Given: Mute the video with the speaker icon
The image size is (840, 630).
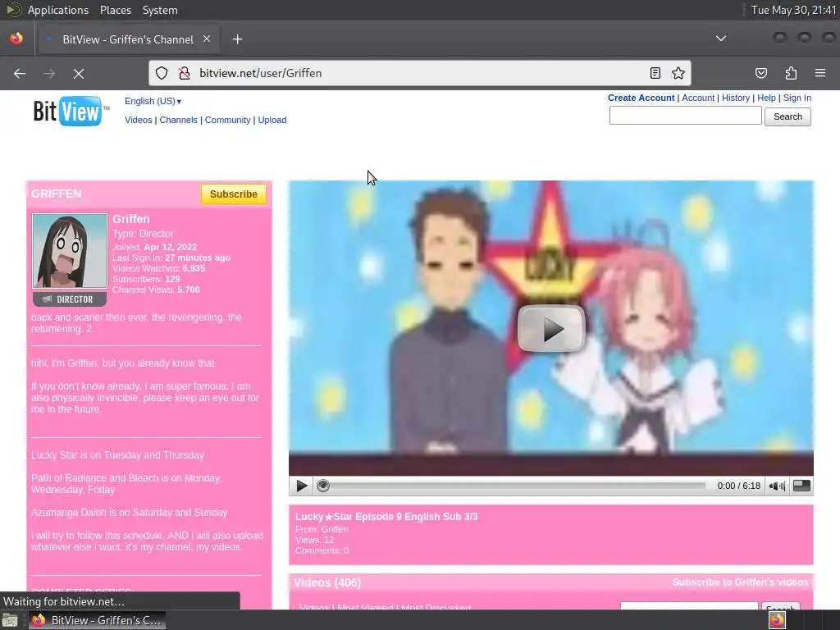Looking at the screenshot, I should coord(777,486).
